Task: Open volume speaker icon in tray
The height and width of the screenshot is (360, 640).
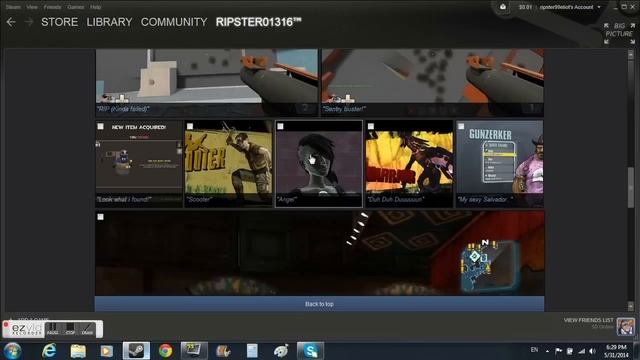Action: (592, 351)
